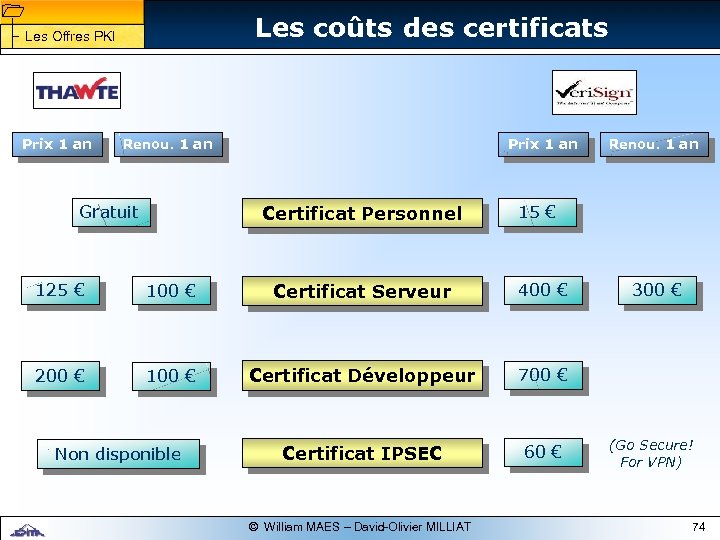The height and width of the screenshot is (540, 720).
Task: Click VeriSign's 'Prix 1 an' header box
Action: (x=543, y=145)
